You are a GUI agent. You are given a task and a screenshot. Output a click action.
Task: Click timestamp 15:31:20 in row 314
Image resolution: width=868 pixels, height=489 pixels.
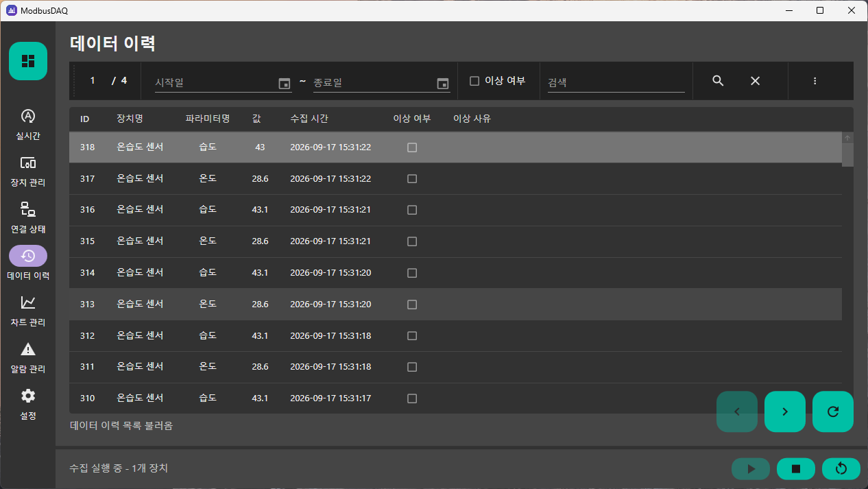point(330,273)
